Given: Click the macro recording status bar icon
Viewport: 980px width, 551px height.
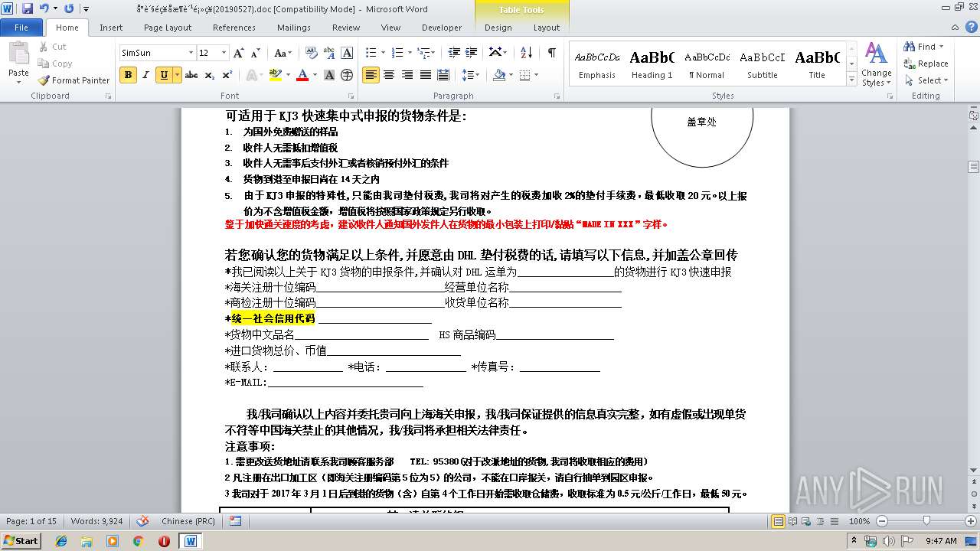Looking at the screenshot, I should coord(235,521).
